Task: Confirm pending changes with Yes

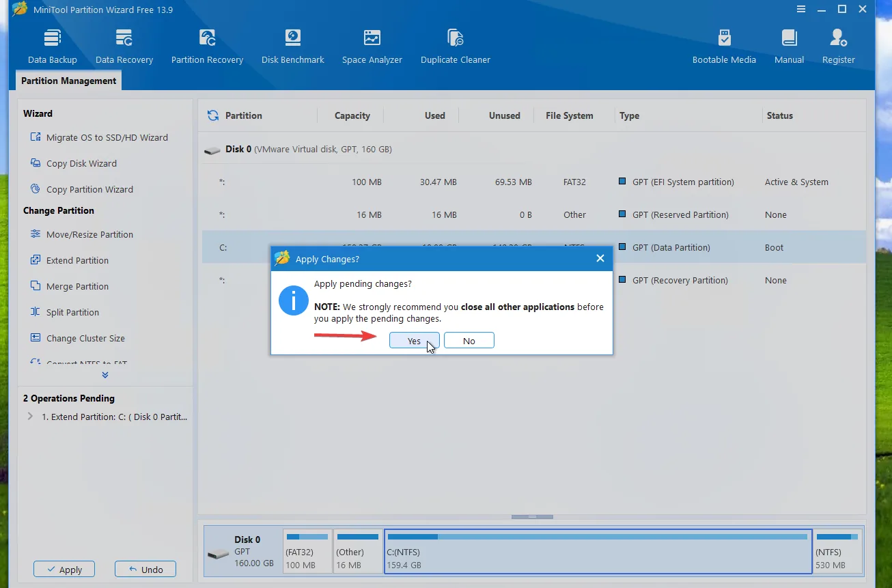Action: click(x=415, y=341)
